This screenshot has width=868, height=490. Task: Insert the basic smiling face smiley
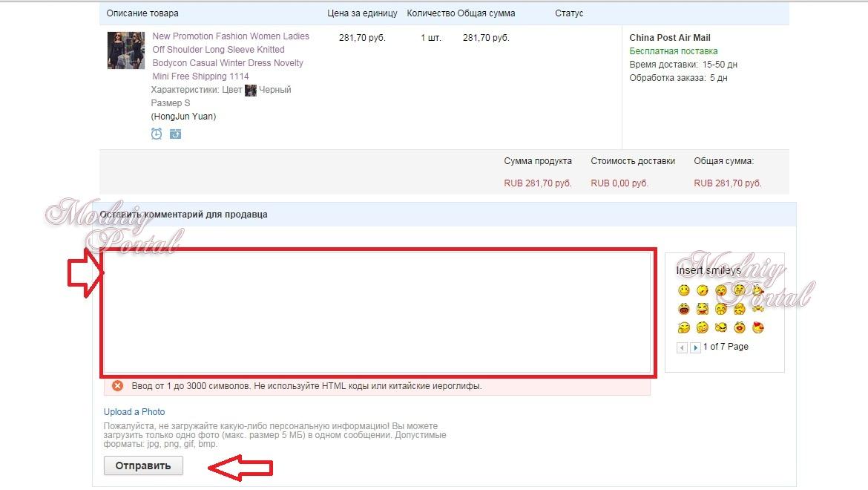[684, 290]
